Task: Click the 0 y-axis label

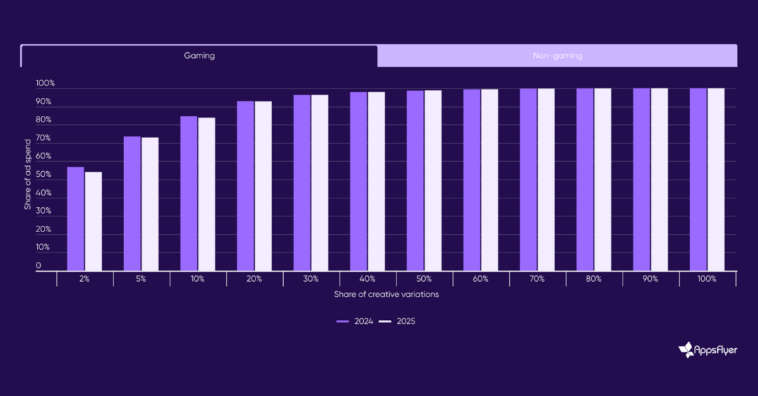Action: click(38, 265)
